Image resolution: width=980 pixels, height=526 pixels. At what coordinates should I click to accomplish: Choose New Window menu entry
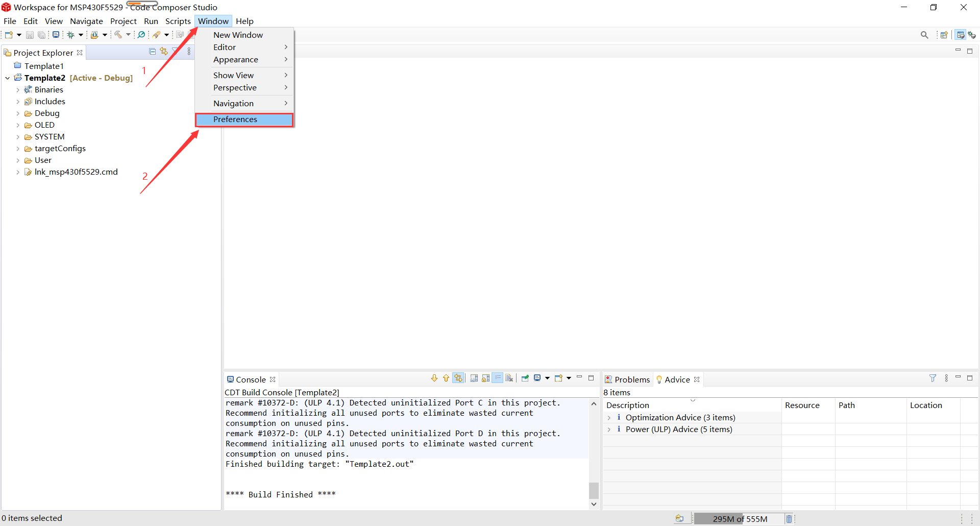244,35
